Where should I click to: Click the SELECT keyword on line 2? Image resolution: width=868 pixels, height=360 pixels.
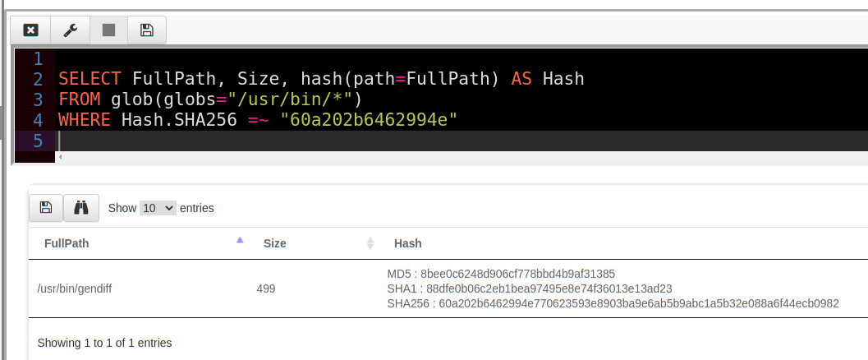(90, 79)
